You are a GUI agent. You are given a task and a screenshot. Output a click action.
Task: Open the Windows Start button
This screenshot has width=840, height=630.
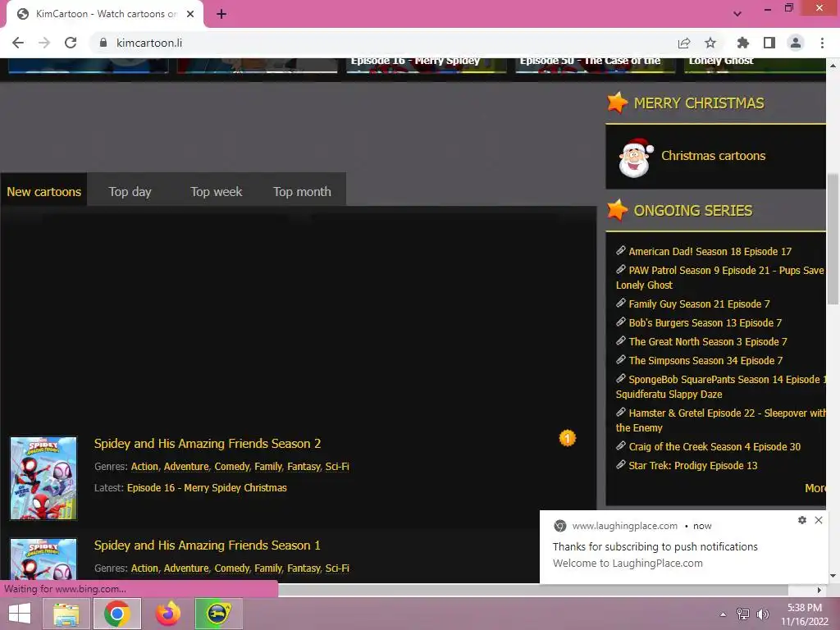pyautogui.click(x=20, y=614)
